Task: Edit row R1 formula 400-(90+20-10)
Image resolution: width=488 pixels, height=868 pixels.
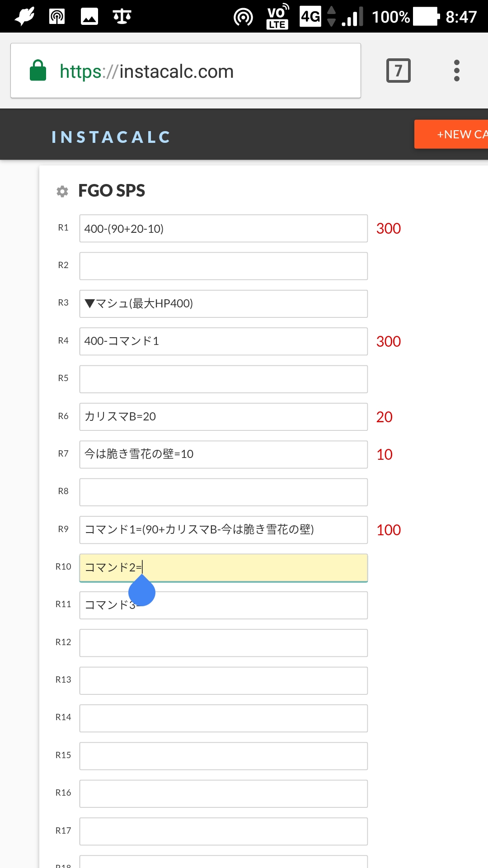Action: coord(223,229)
